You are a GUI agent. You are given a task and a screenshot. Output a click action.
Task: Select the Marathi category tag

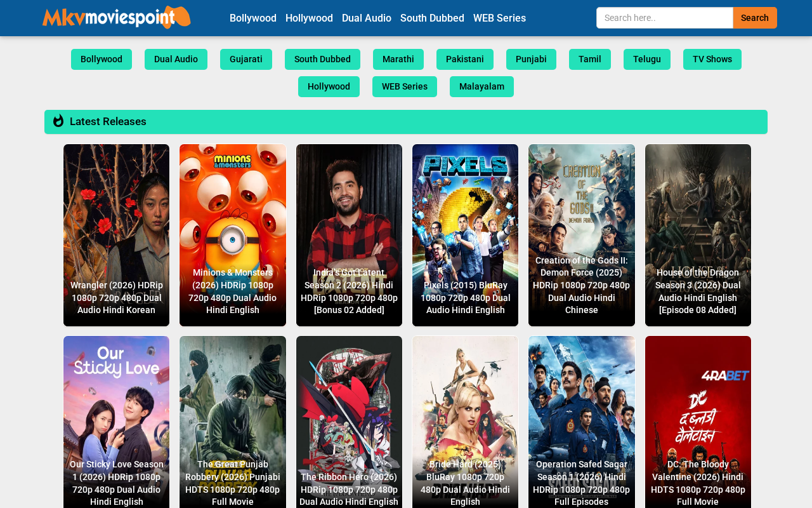click(x=398, y=59)
